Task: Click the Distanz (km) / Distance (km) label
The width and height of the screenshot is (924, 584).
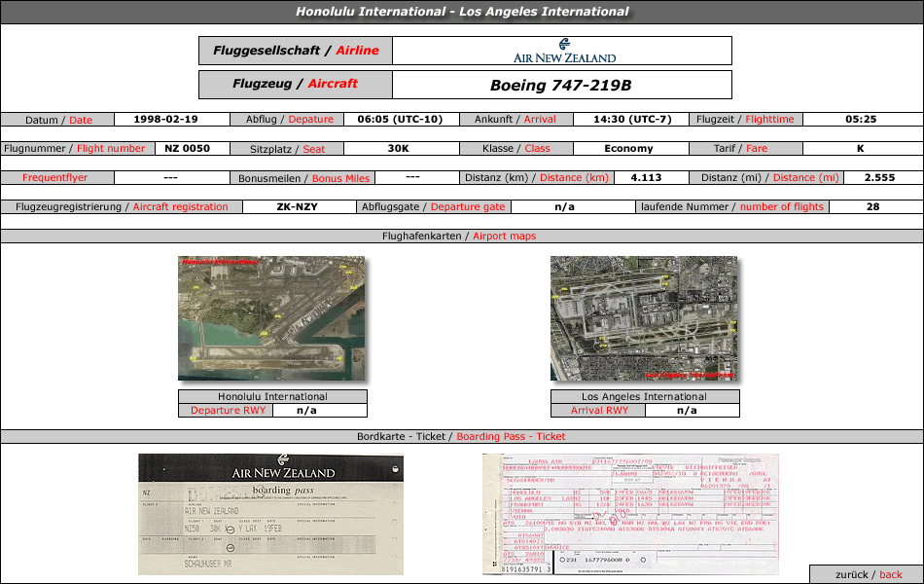Action: (537, 177)
